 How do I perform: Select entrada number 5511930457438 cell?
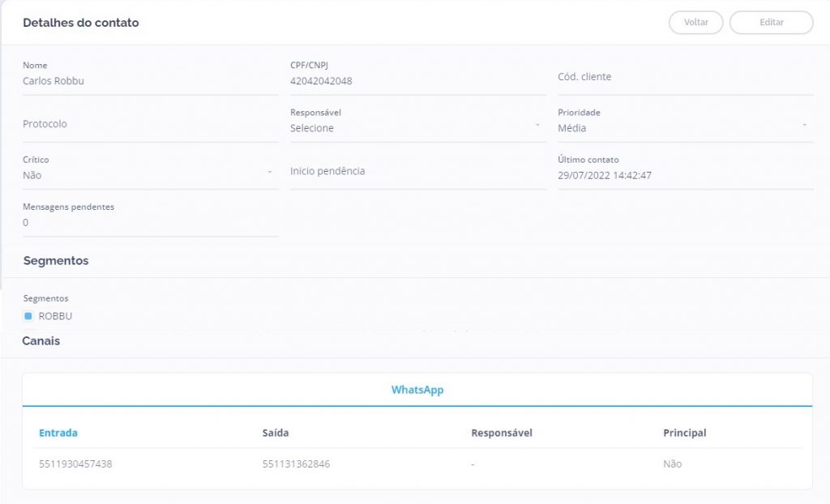pyautogui.click(x=75, y=464)
